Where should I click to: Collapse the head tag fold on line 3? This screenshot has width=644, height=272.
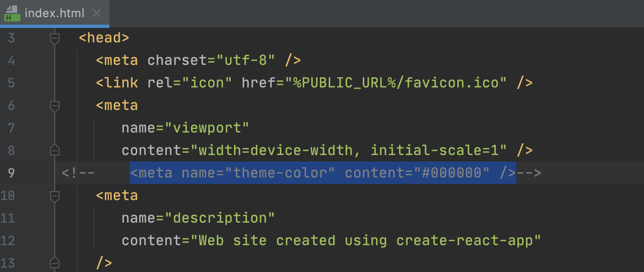(x=54, y=39)
